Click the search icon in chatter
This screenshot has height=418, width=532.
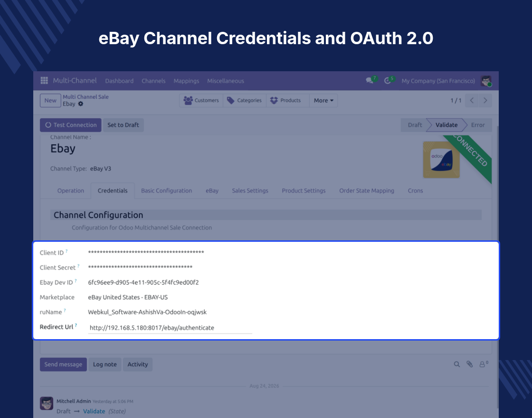tap(457, 364)
